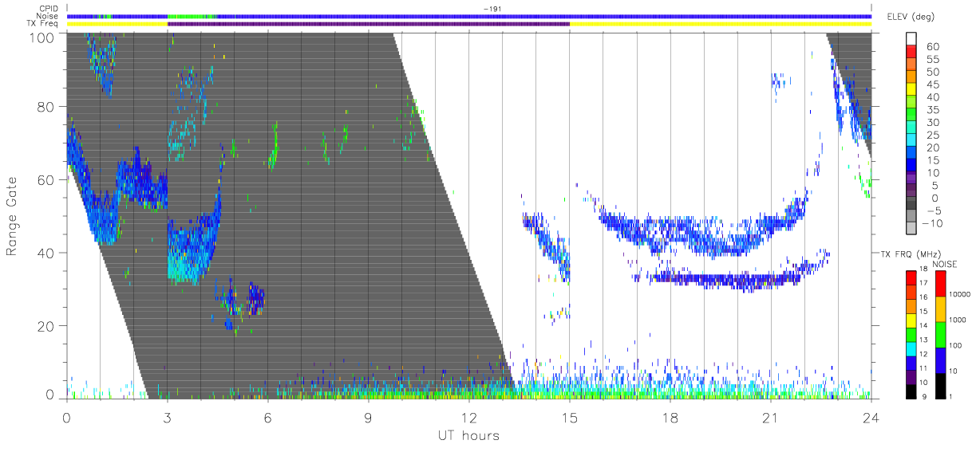The image size is (980, 452).
Task: Click the 55 value on the ELEV color bar
Action: pyautogui.click(x=932, y=60)
